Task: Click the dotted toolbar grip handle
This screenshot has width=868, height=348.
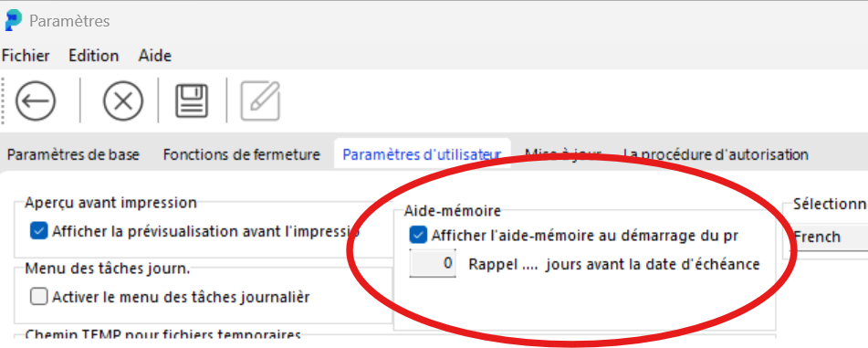Action: click(5, 100)
